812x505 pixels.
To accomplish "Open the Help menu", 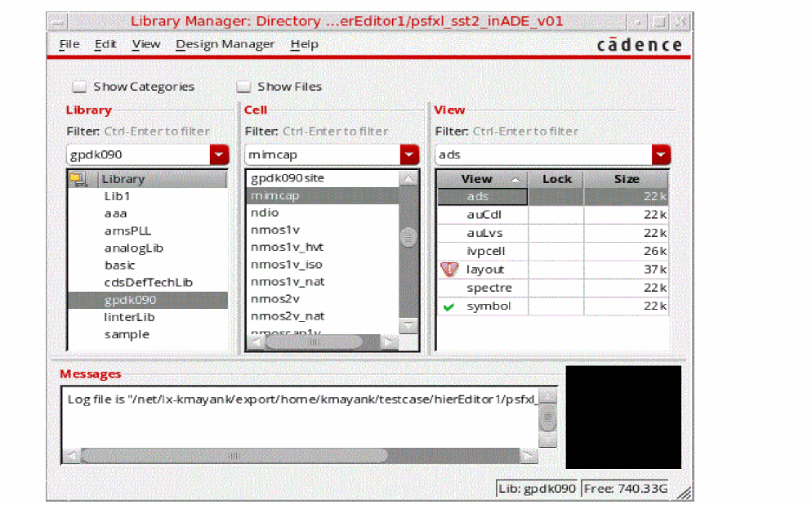I will point(304,45).
